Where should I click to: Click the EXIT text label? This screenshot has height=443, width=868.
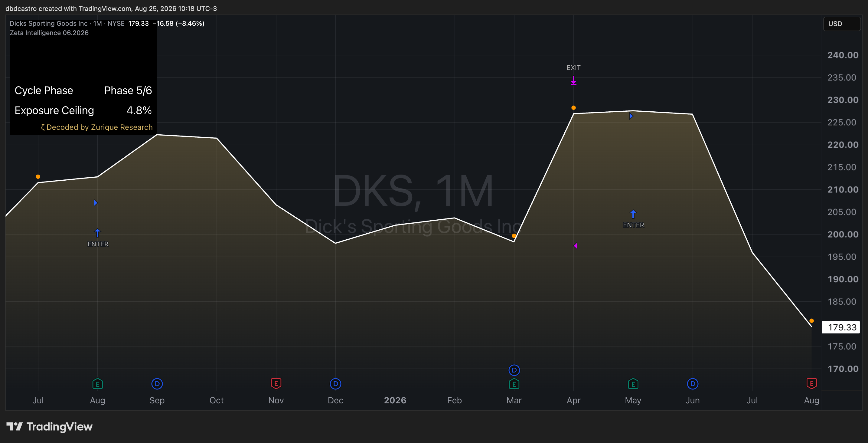pyautogui.click(x=573, y=68)
